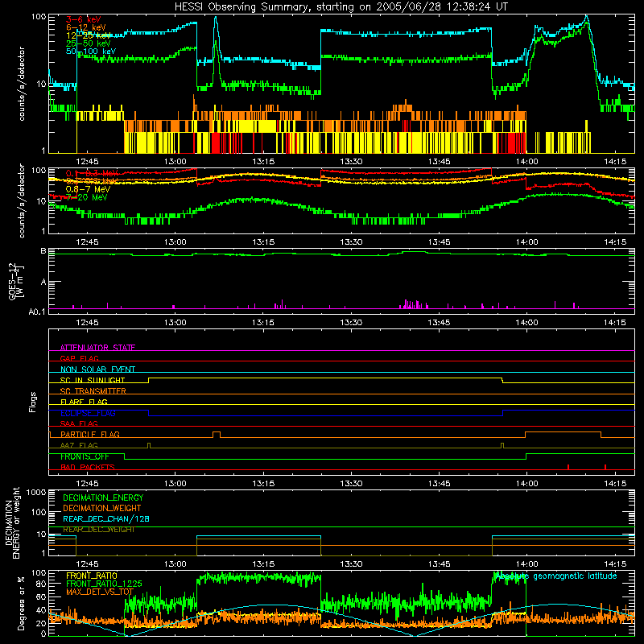This screenshot has width=644, height=644.
Task: Select the BAD_PACKETS flag label
Action: (88, 467)
